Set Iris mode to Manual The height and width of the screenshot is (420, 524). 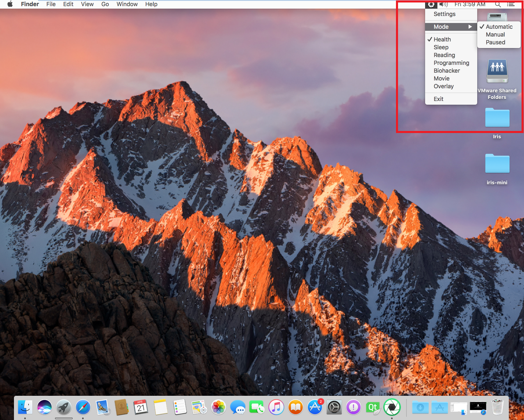coord(499,34)
